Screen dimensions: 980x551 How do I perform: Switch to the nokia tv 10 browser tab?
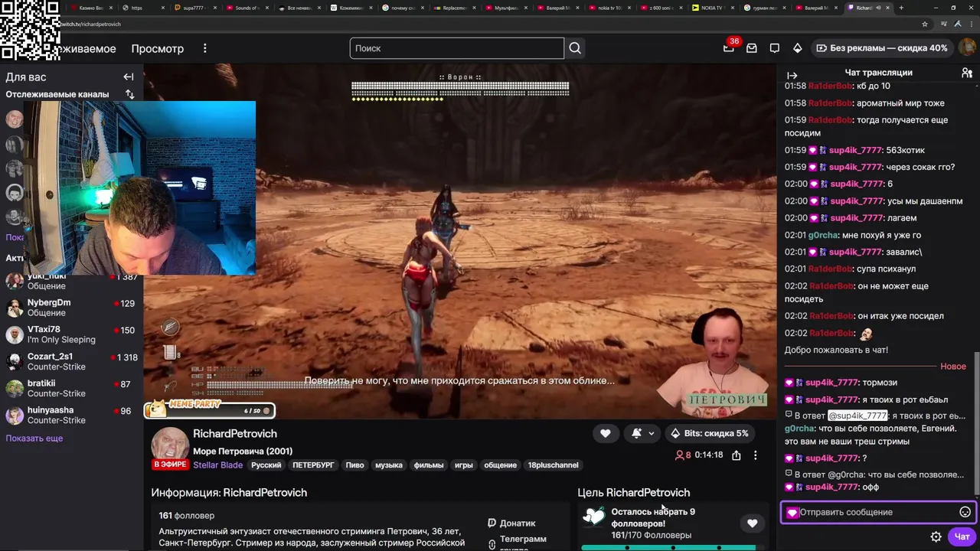tap(609, 8)
